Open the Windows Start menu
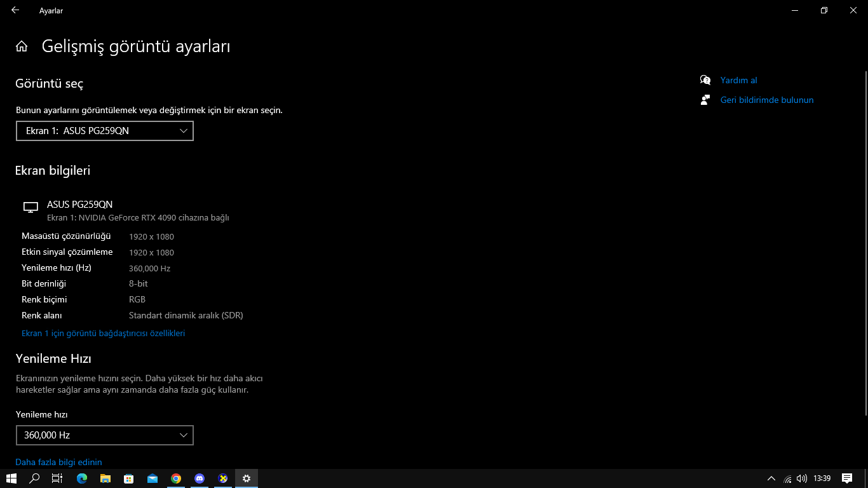Image resolution: width=868 pixels, height=488 pixels. pyautogui.click(x=11, y=478)
